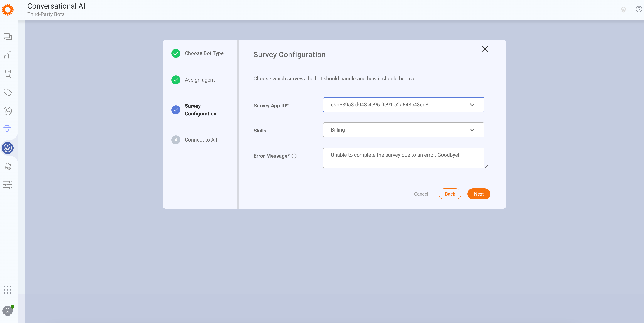Open the Survey App ID dropdown
This screenshot has width=644, height=323.
coord(404,105)
